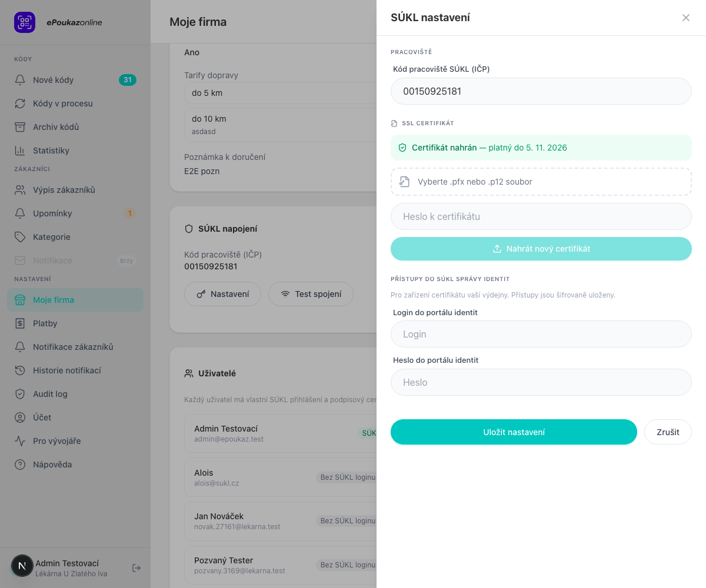Screen dimensions: 706x588
Task: Click the tag icon next to Kategorie
Action: [20, 237]
